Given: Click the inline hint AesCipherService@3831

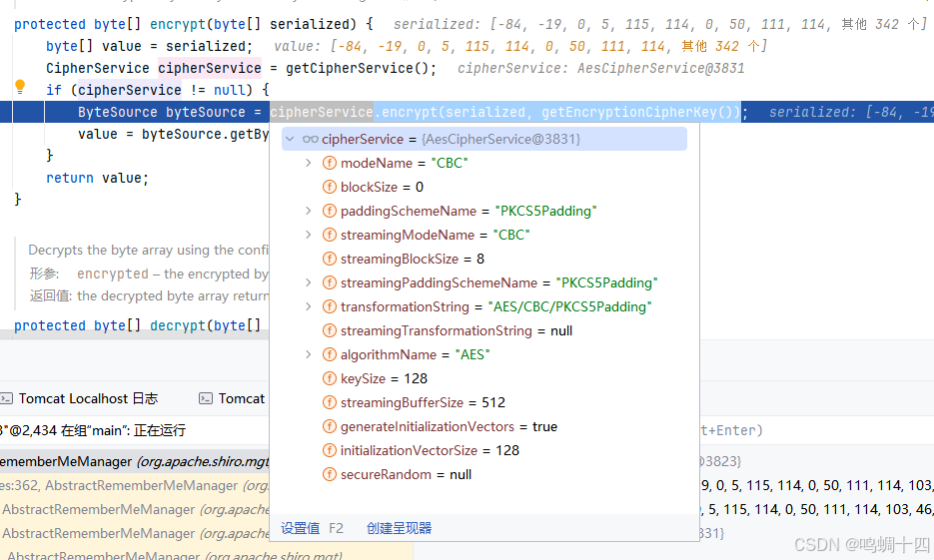Looking at the screenshot, I should pyautogui.click(x=660, y=69).
